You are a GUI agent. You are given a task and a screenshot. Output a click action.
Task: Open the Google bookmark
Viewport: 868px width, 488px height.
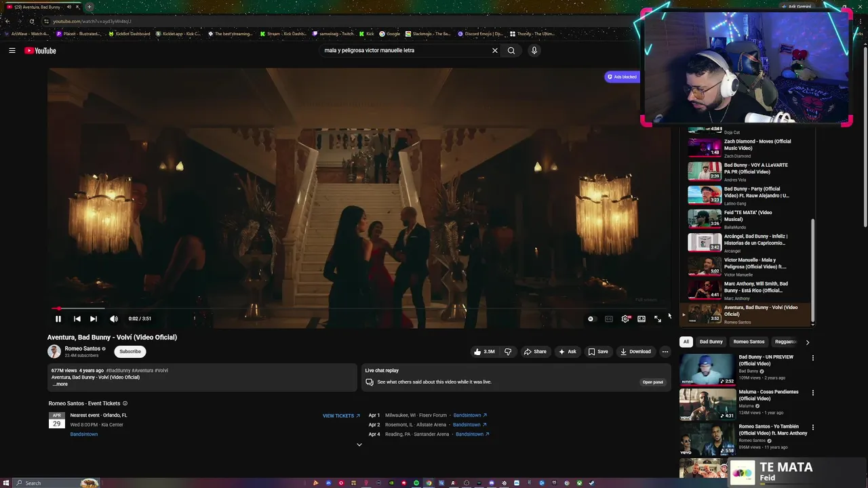coord(390,34)
